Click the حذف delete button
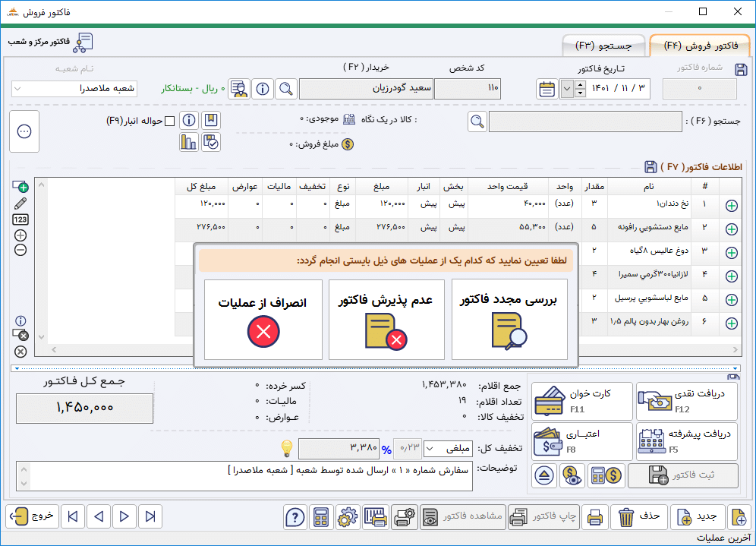The height and width of the screenshot is (546, 756). pyautogui.click(x=639, y=517)
